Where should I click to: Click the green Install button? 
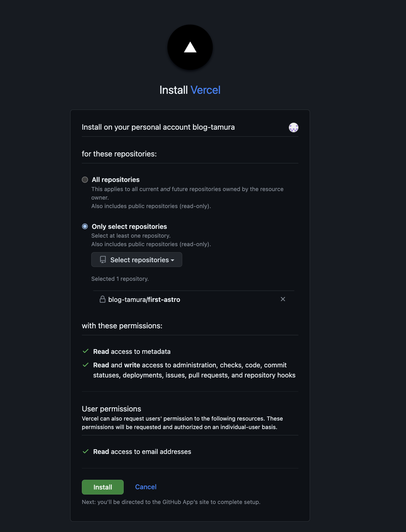(x=102, y=487)
